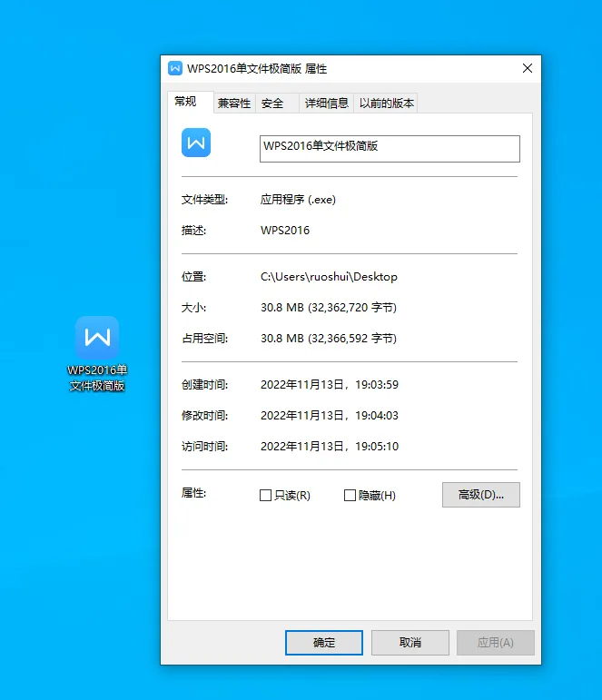This screenshot has height=700, width=602.
Task: Click the disk usage value 32,366,592 字节
Action: pos(352,339)
